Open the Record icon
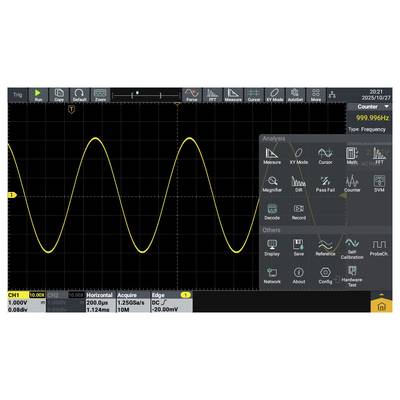Viewport: 400px width, 400px height. click(299, 212)
